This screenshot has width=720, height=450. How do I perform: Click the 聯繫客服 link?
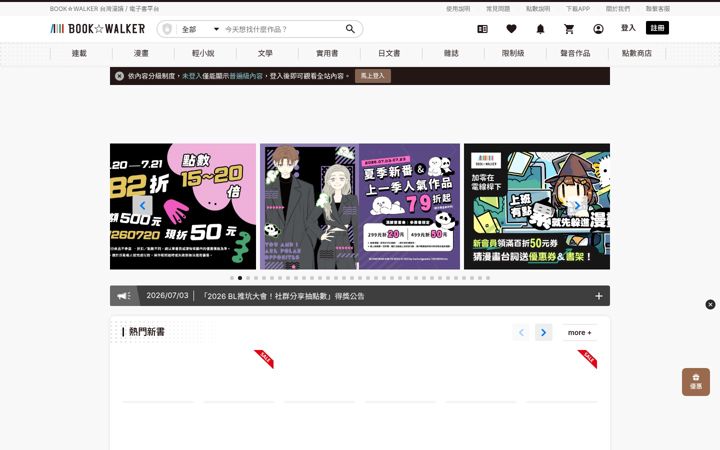click(x=658, y=9)
